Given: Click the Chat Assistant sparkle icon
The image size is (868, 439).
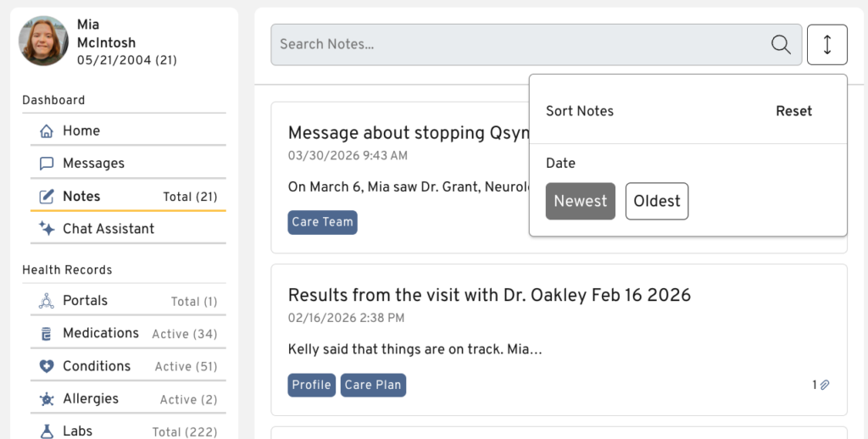Looking at the screenshot, I should [x=47, y=229].
